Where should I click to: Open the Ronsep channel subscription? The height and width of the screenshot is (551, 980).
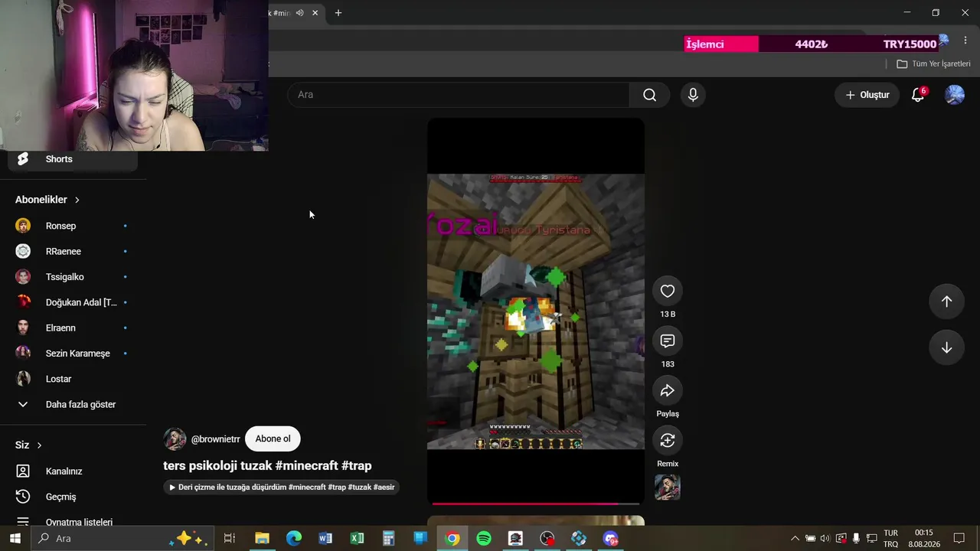tap(73, 226)
